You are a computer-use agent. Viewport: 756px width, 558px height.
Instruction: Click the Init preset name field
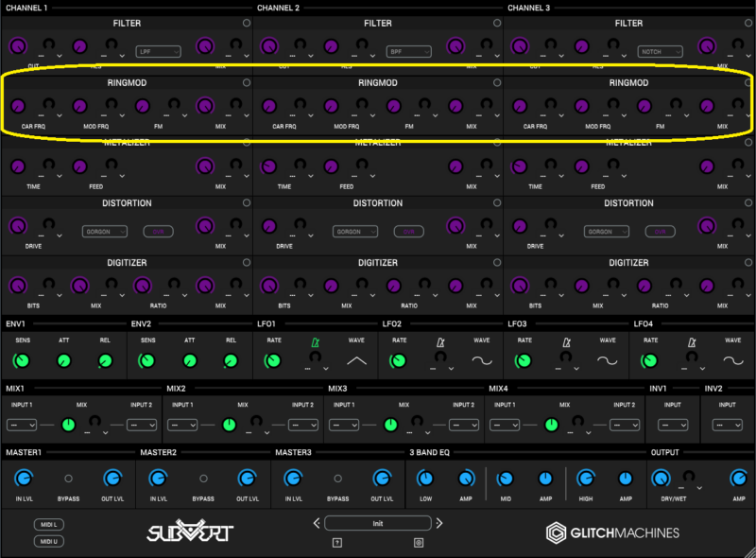tap(378, 523)
